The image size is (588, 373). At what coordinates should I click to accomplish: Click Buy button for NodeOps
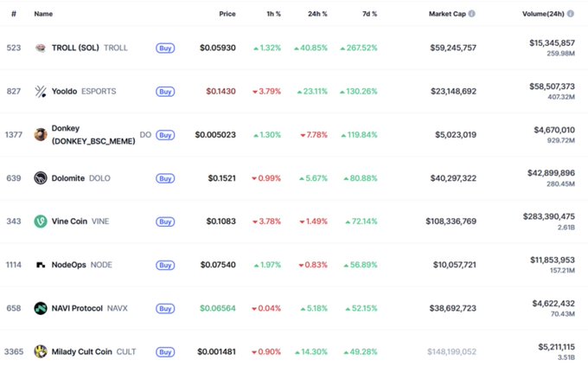[x=165, y=266]
